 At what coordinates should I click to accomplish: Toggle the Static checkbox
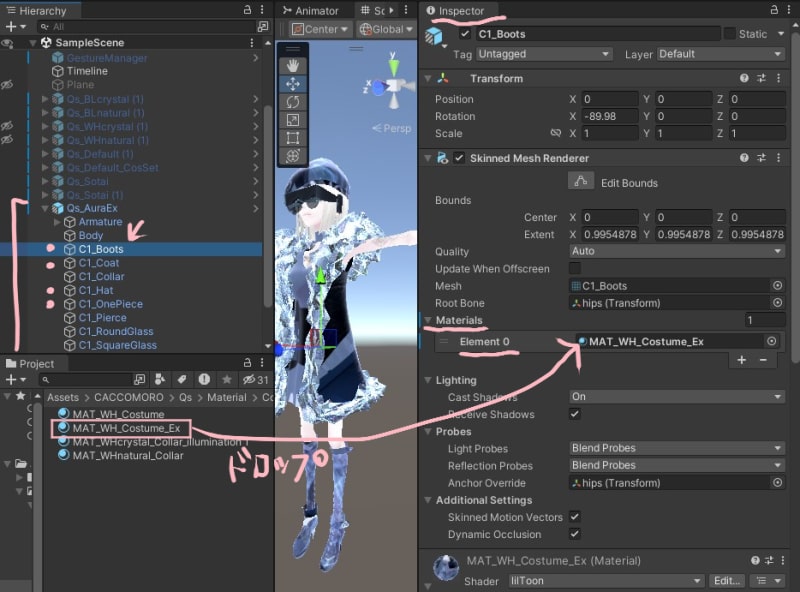pos(729,33)
